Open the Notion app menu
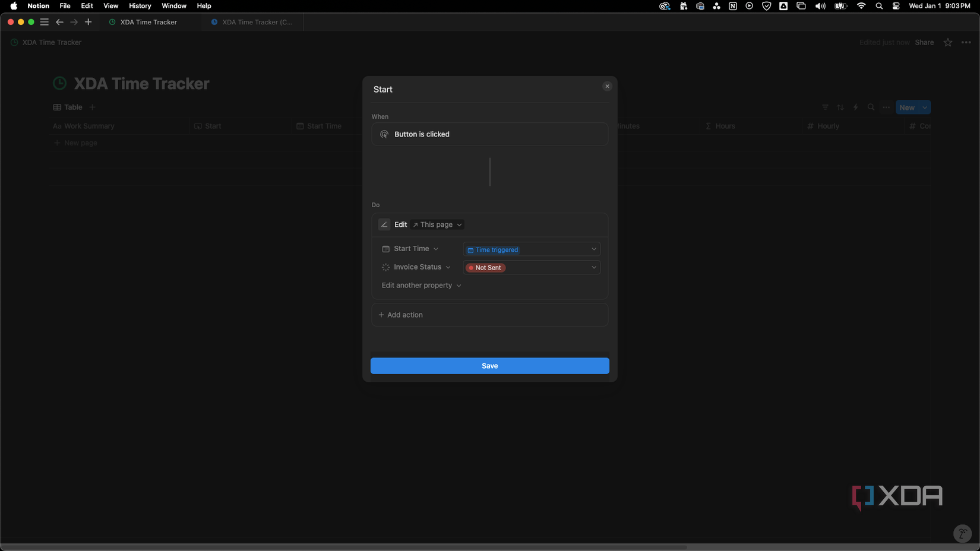 38,6
